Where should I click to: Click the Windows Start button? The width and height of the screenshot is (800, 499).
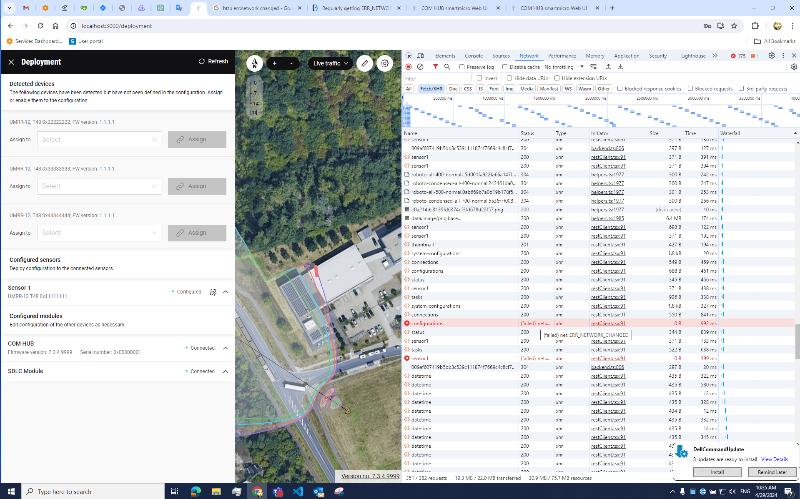[x=11, y=491]
